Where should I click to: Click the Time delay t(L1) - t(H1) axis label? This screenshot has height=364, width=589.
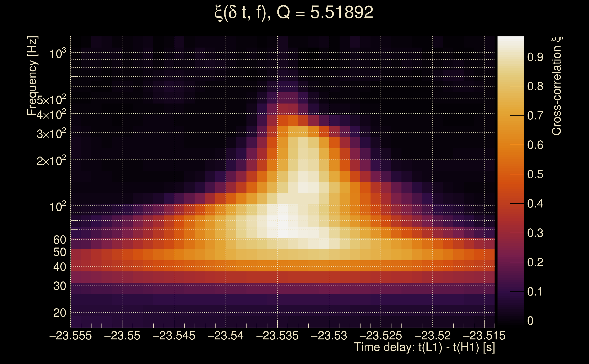(x=424, y=347)
